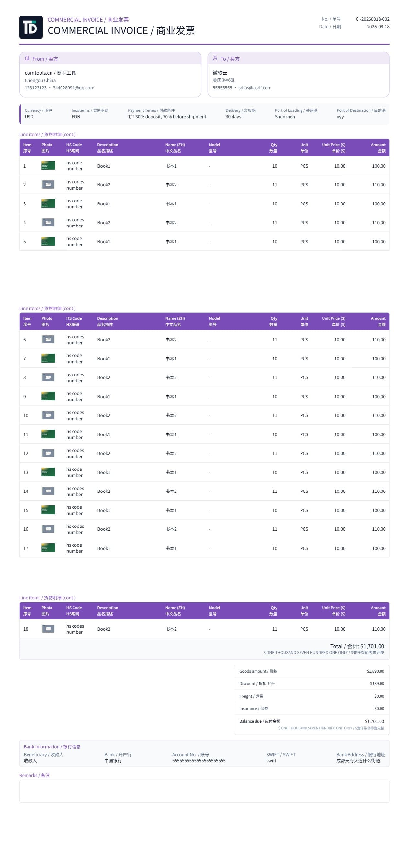Click Amount header in first table
Screen dimensions: 409x868
378,148
